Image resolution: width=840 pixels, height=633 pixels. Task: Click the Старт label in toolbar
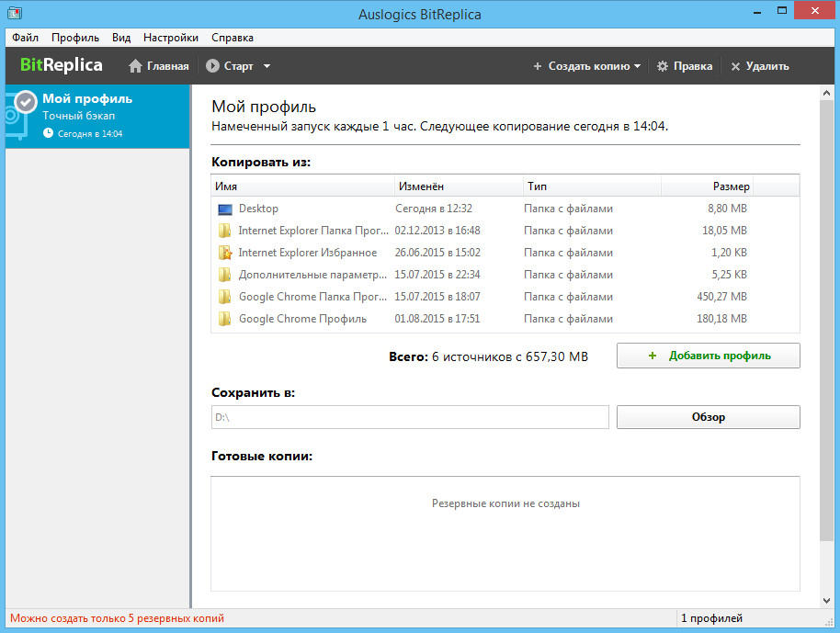coord(238,66)
